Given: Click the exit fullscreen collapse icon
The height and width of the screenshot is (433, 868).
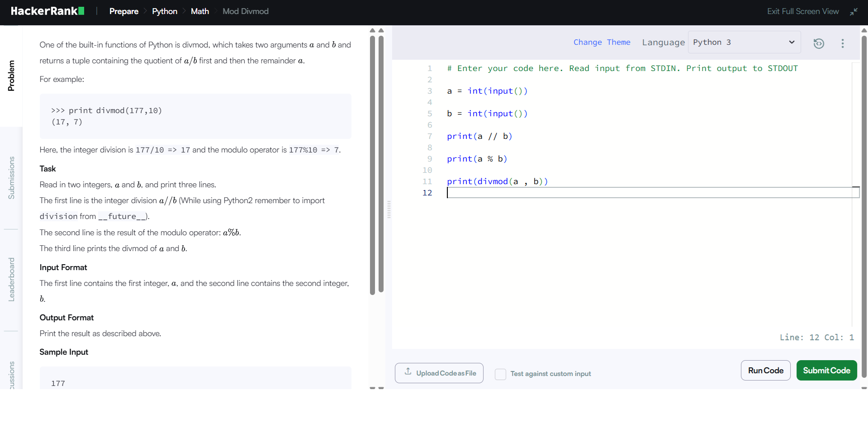Looking at the screenshot, I should 854,12.
